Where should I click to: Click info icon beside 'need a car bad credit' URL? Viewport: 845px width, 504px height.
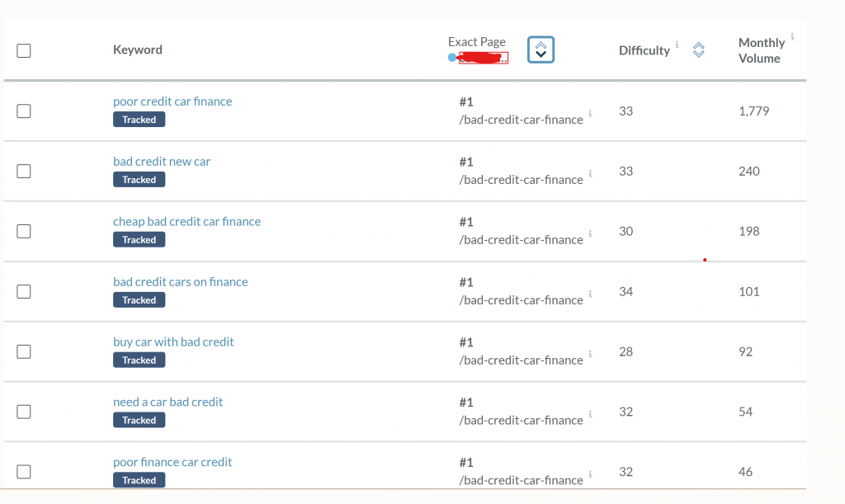(x=590, y=415)
